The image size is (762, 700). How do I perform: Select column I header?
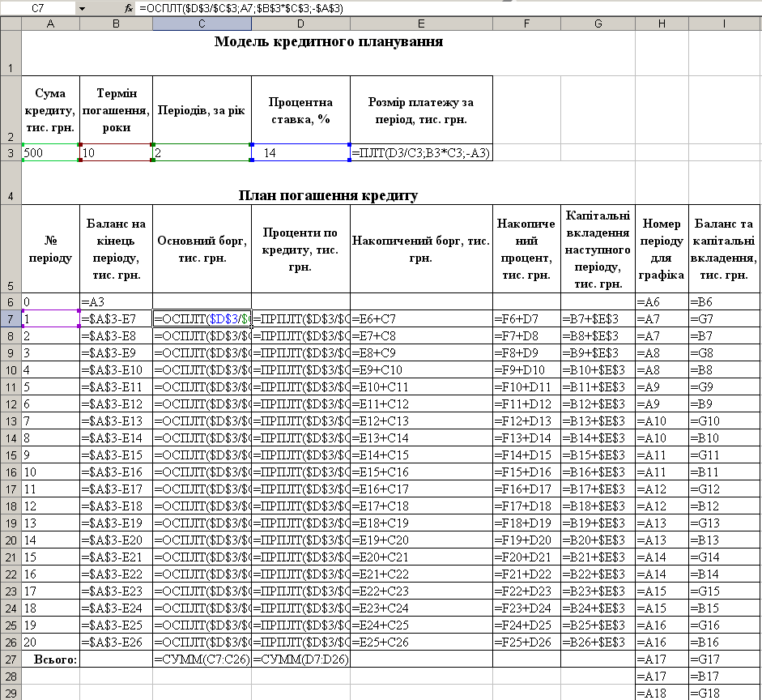[x=725, y=23]
